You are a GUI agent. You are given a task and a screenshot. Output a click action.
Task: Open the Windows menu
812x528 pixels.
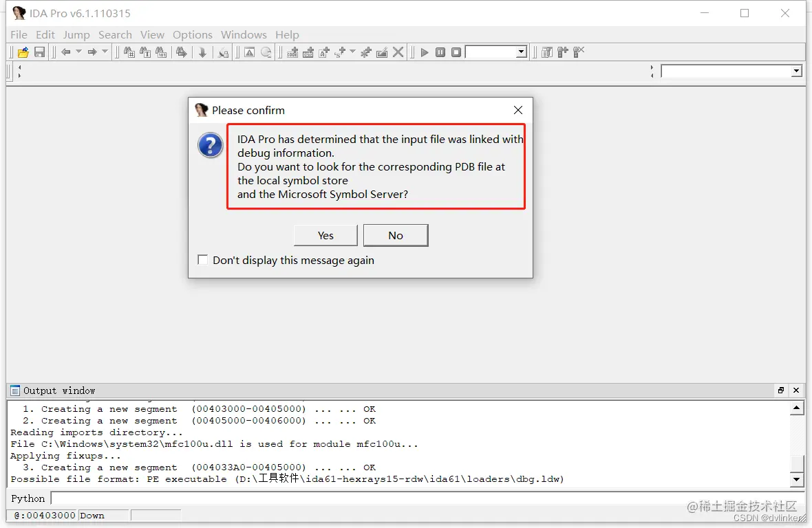(x=244, y=34)
